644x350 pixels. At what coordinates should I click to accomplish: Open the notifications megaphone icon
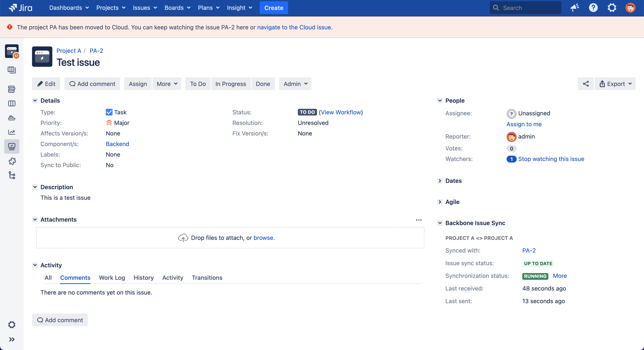coord(574,8)
